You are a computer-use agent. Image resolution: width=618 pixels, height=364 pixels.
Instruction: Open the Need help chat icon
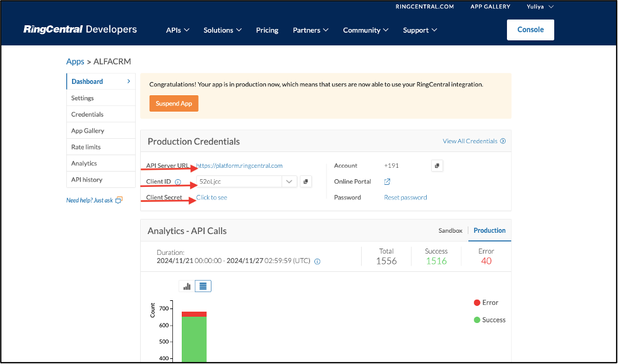(x=119, y=200)
